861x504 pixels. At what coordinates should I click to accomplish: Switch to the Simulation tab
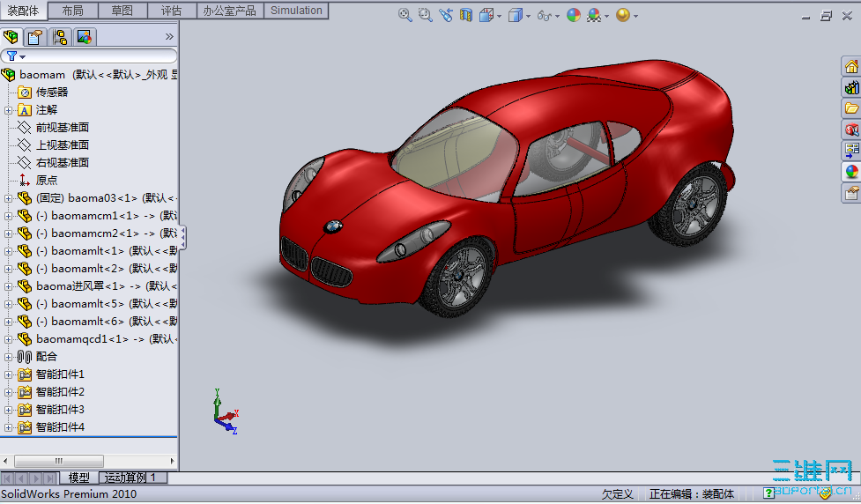pos(296,11)
